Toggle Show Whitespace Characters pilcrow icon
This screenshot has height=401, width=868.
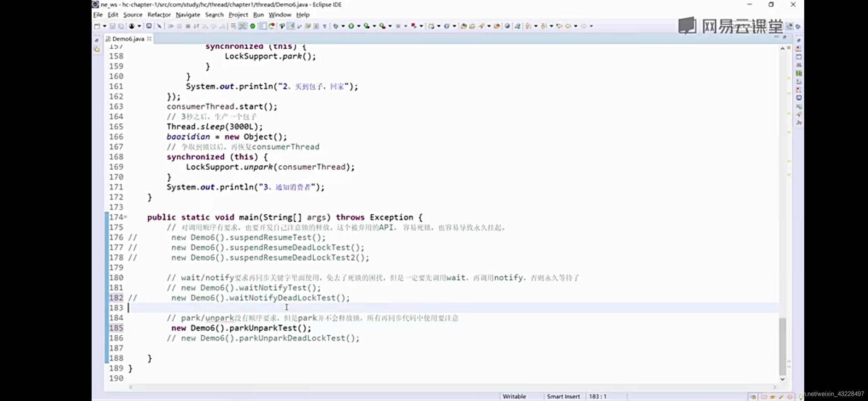[325, 26]
